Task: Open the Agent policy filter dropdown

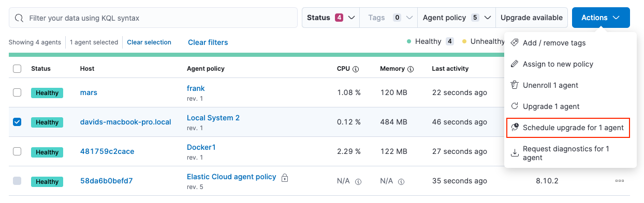Action: click(457, 18)
